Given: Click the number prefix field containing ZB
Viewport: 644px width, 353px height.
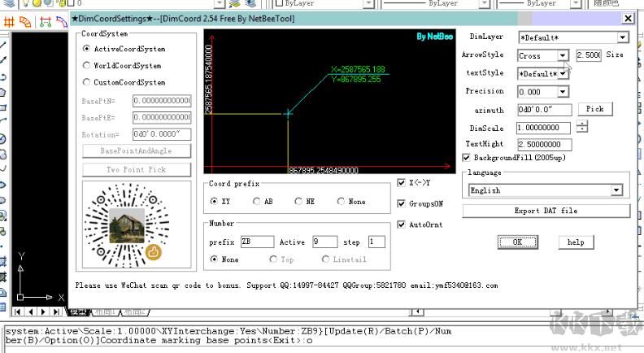Looking at the screenshot, I should pos(257,242).
